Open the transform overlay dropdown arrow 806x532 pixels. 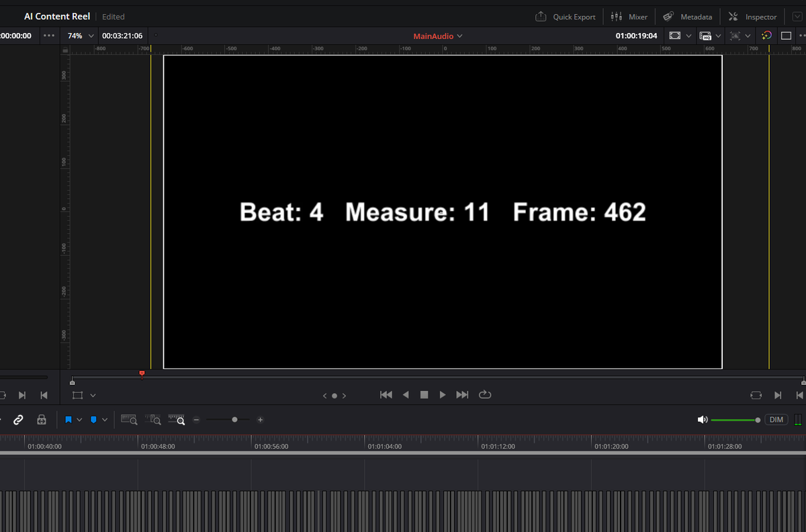coord(748,36)
